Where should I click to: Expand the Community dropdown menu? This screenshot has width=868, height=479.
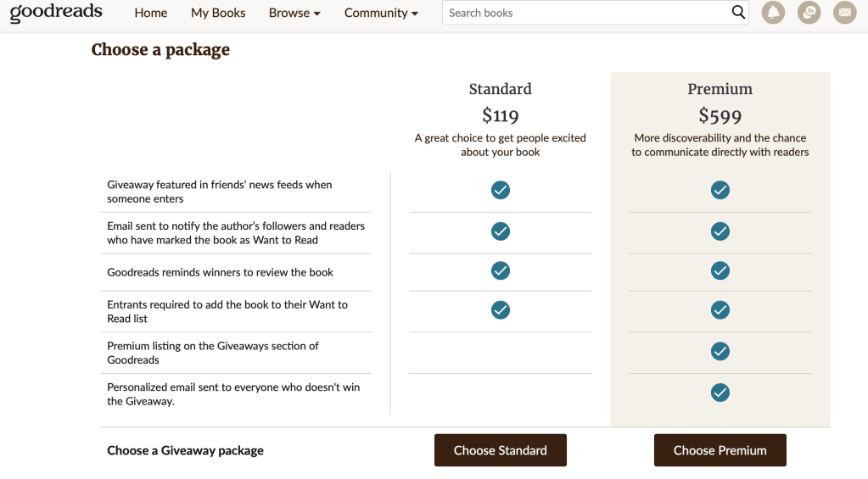point(381,13)
